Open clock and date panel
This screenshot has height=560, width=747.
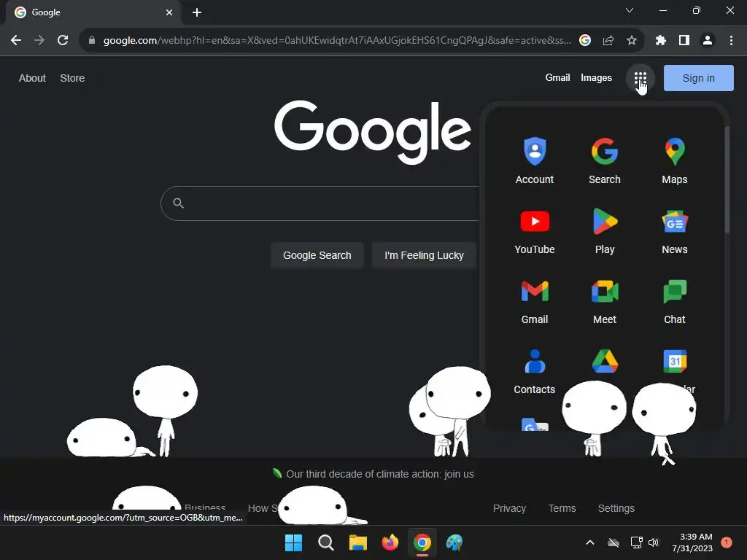pyautogui.click(x=692, y=542)
